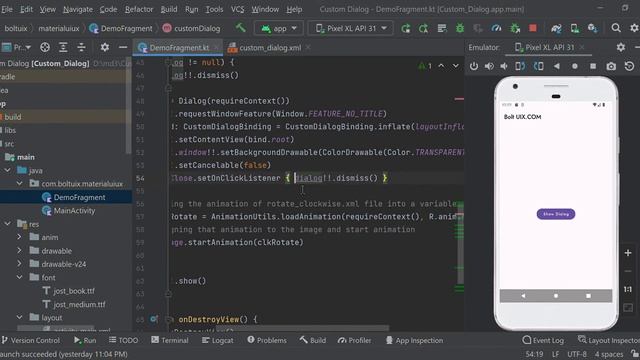
Task: Hide the project panel with minus icon
Action: click(123, 47)
